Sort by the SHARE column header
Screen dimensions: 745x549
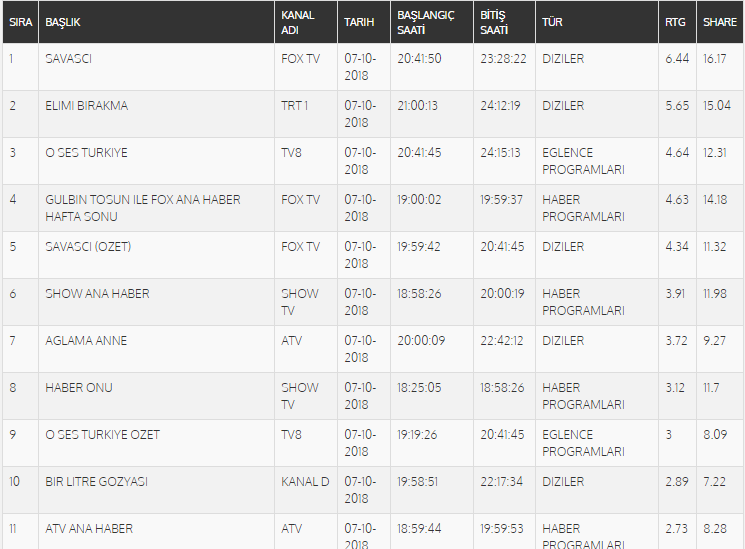720,21
